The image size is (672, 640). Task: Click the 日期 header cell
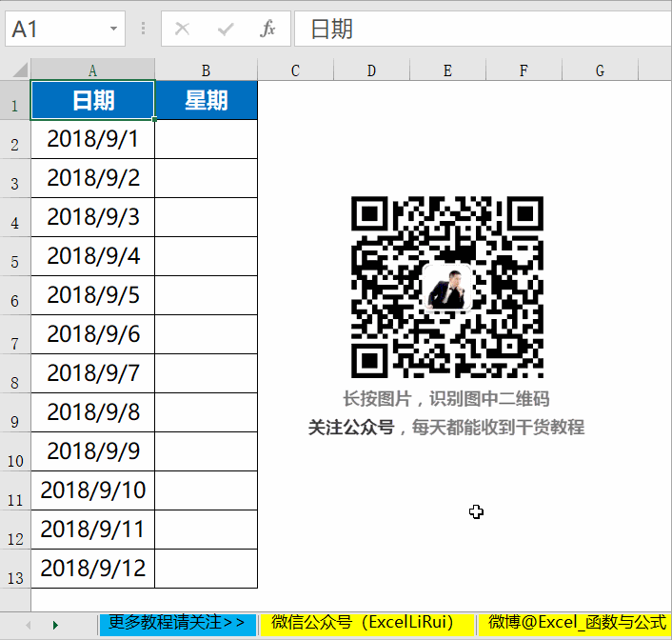pyautogui.click(x=92, y=100)
